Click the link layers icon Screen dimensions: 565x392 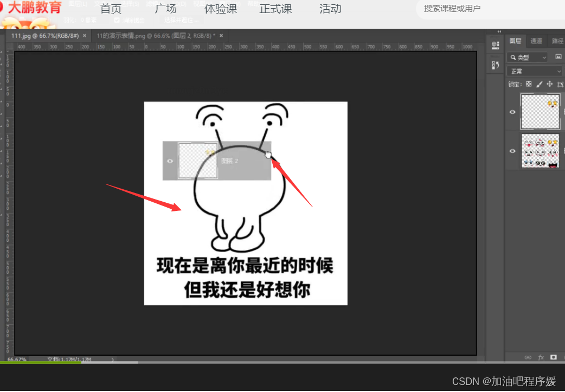click(528, 357)
